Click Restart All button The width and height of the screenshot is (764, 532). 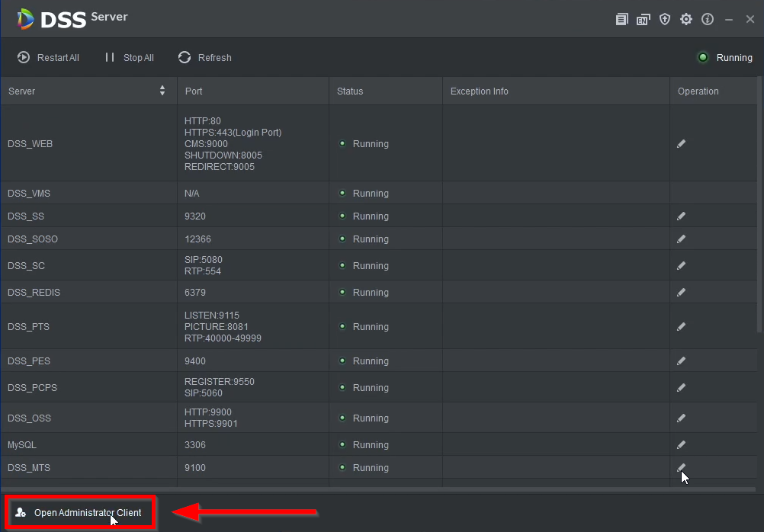(48, 57)
